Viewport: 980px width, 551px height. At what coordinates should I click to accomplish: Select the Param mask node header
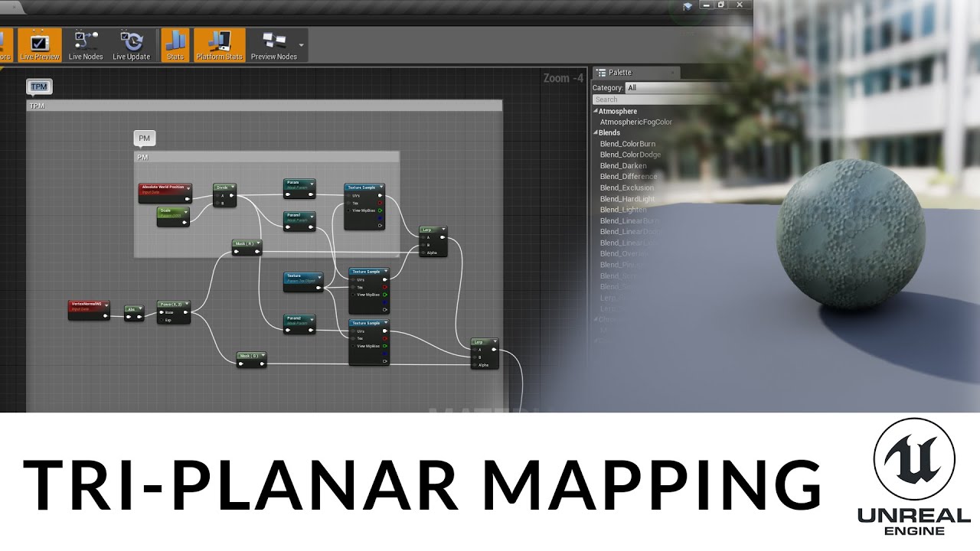coord(299,184)
